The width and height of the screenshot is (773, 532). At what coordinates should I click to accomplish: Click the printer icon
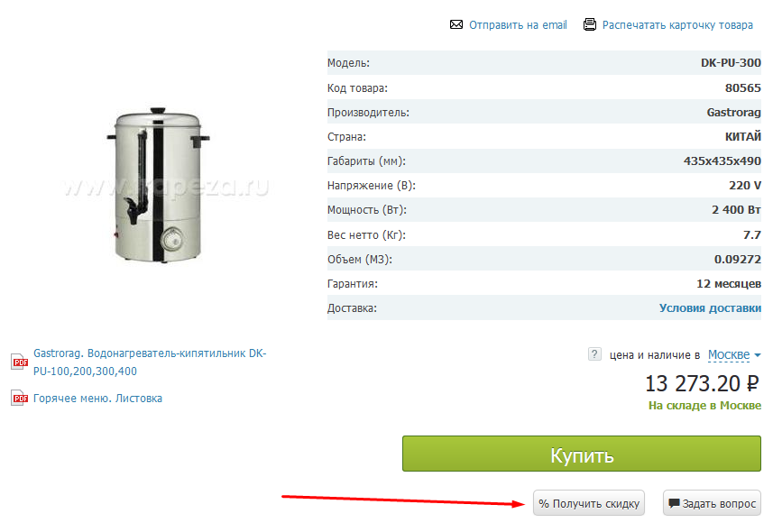tap(590, 24)
